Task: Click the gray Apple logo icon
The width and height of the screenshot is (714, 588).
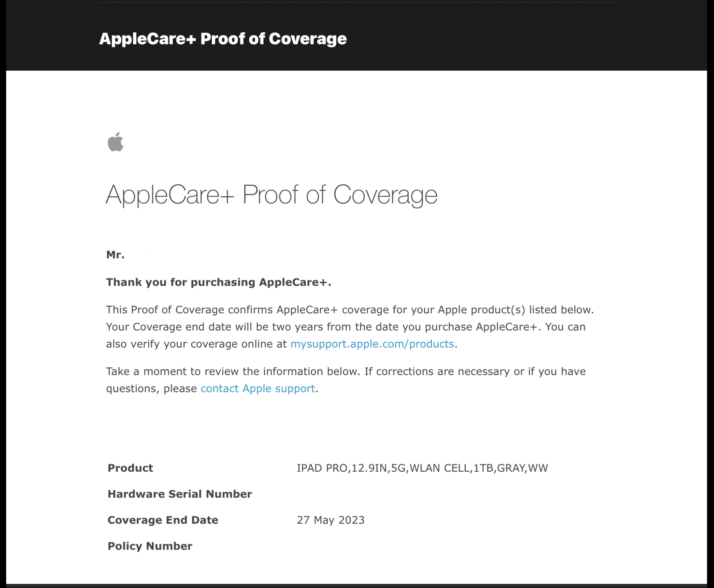Action: point(116,142)
